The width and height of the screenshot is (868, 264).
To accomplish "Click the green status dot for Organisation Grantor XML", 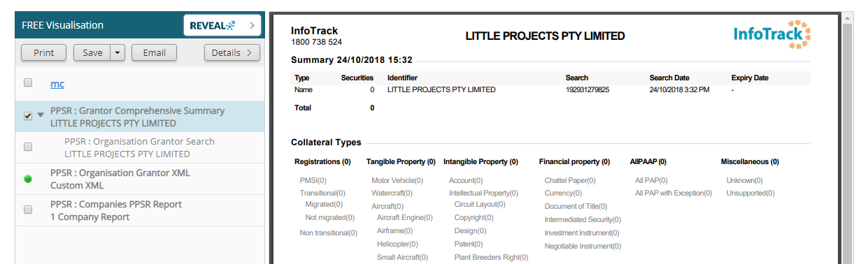I will (x=28, y=179).
